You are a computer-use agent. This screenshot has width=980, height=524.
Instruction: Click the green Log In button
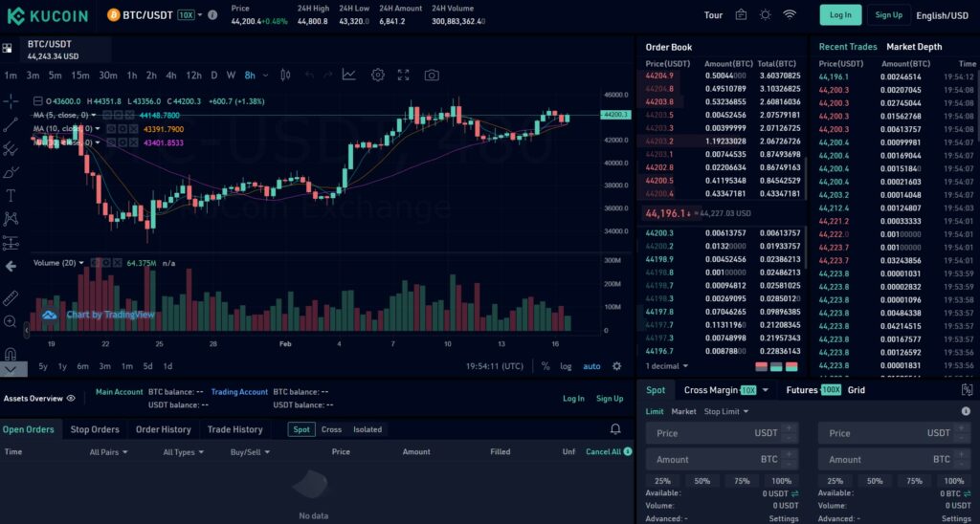[x=840, y=15]
